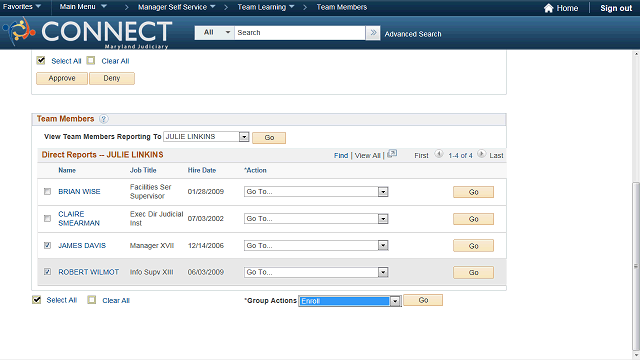Open Manager Self Service breadcrumb menu
Screen dimensions: 640x360
point(177,7)
